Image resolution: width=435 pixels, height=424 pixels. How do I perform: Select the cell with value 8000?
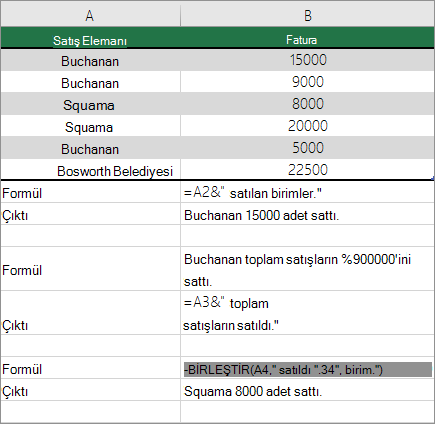(307, 104)
